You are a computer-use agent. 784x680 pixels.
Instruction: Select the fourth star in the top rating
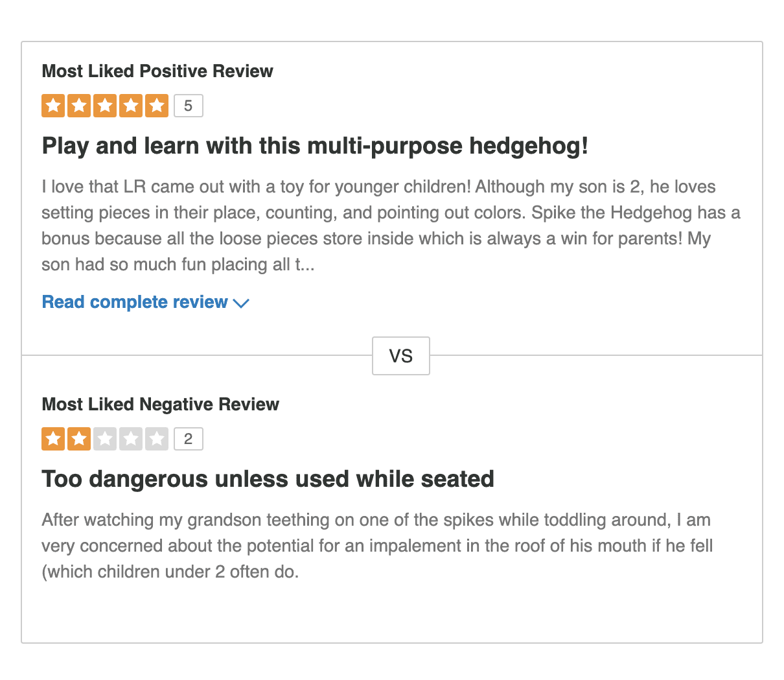(131, 105)
